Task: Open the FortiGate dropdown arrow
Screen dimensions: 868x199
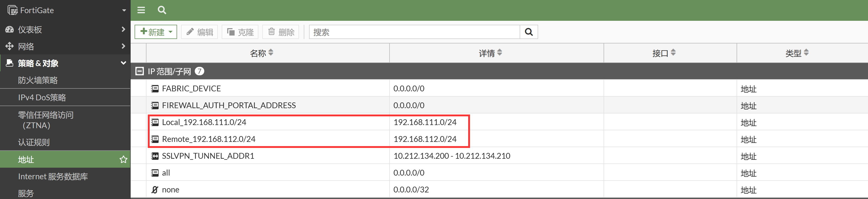Action: click(124, 11)
